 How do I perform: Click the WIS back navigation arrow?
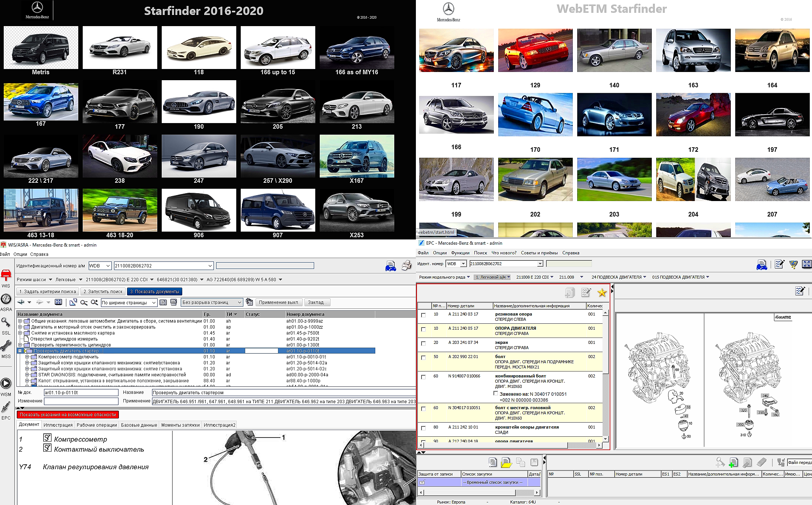pyautogui.click(x=21, y=302)
